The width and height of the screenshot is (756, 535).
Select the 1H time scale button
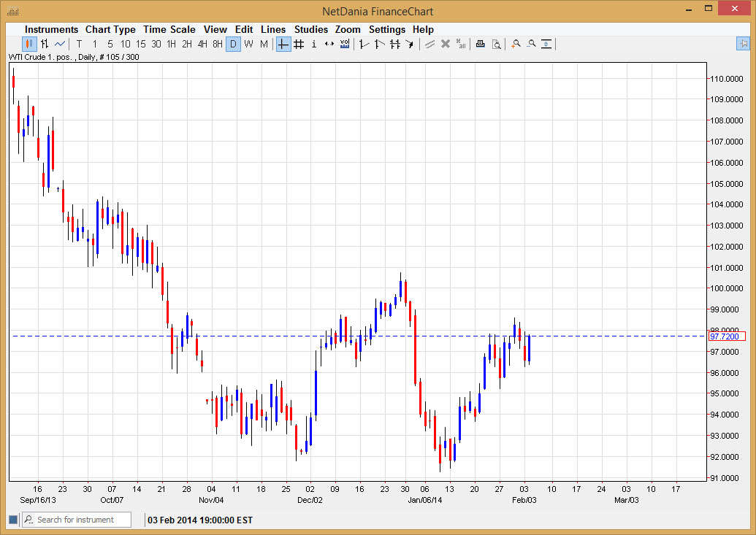tap(172, 44)
